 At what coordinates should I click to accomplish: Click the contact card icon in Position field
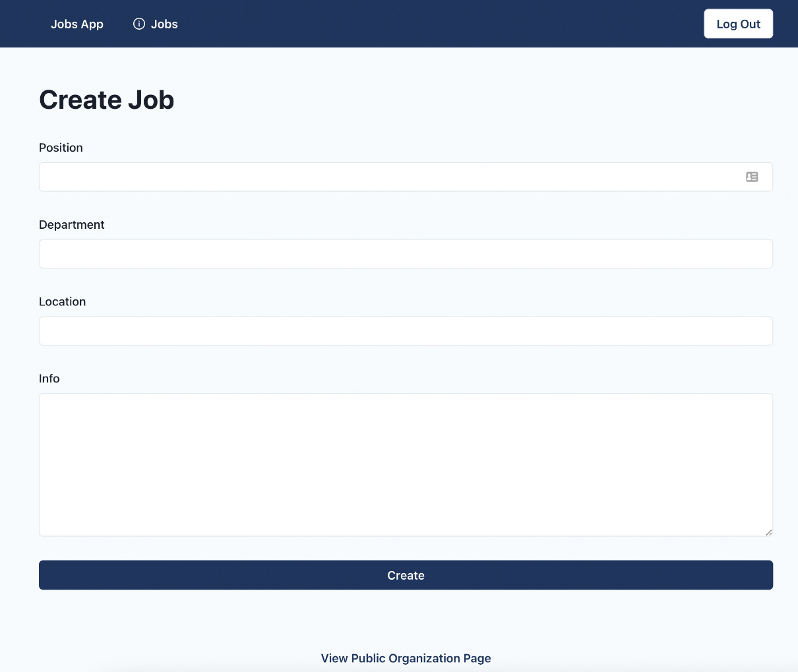752,177
